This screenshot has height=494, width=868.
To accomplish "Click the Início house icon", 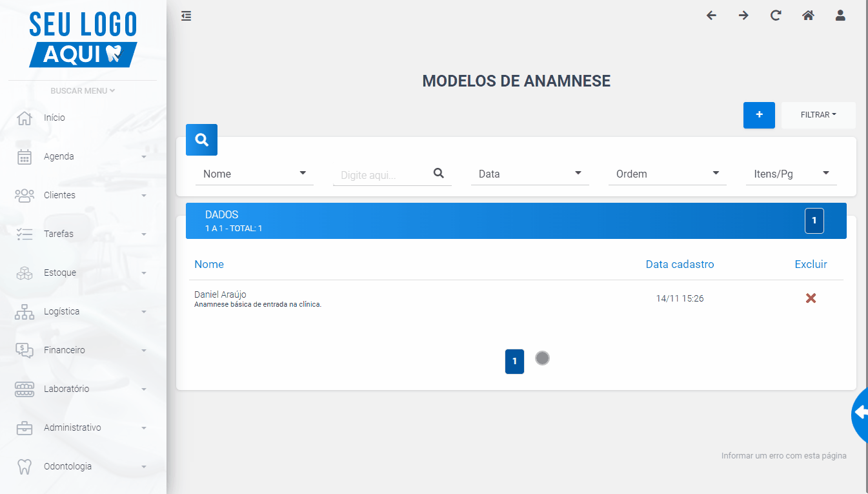I will pyautogui.click(x=25, y=118).
